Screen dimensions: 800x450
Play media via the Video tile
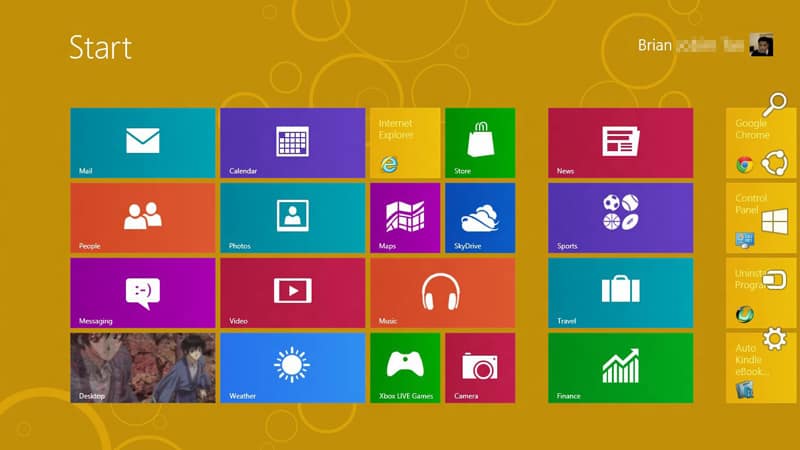(292, 293)
